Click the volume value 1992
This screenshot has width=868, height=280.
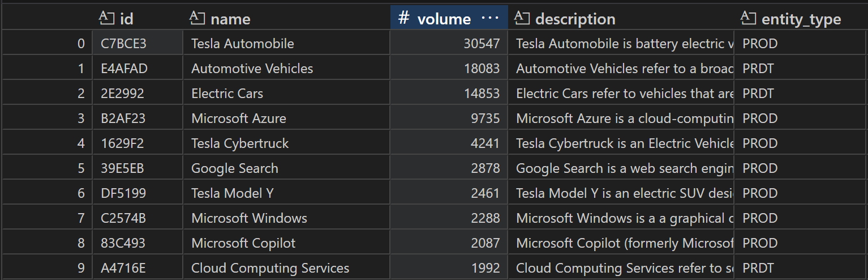pyautogui.click(x=449, y=268)
